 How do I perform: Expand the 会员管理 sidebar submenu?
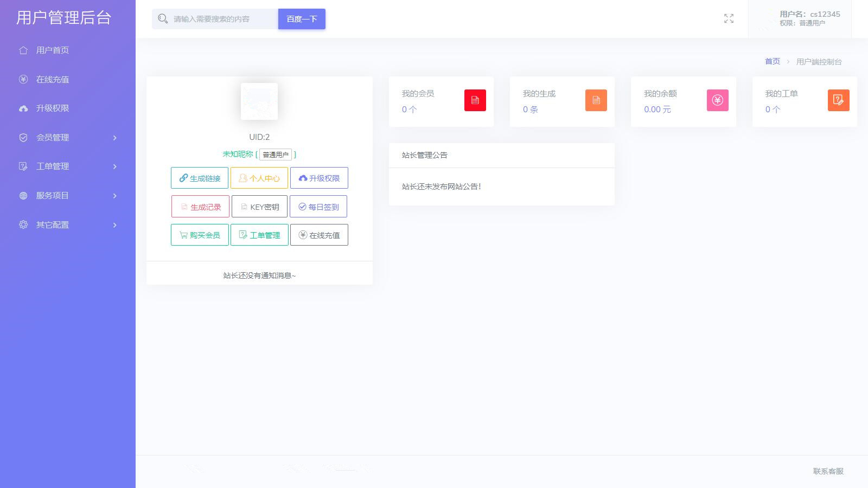tap(68, 138)
